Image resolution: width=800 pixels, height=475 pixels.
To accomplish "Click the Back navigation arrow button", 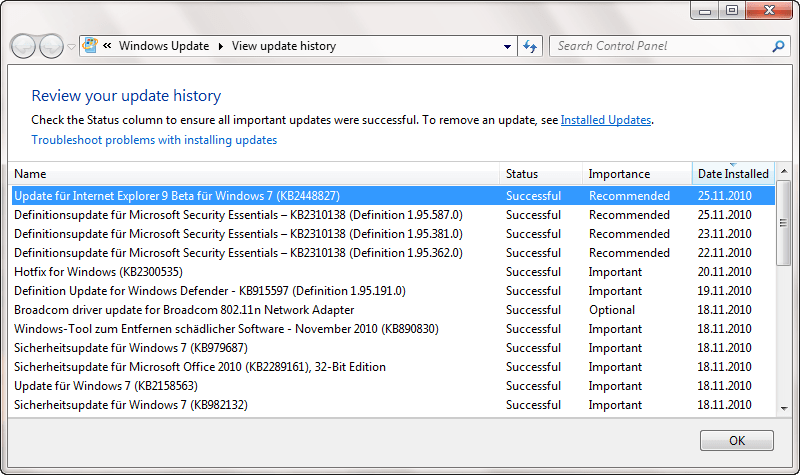I will [24, 46].
